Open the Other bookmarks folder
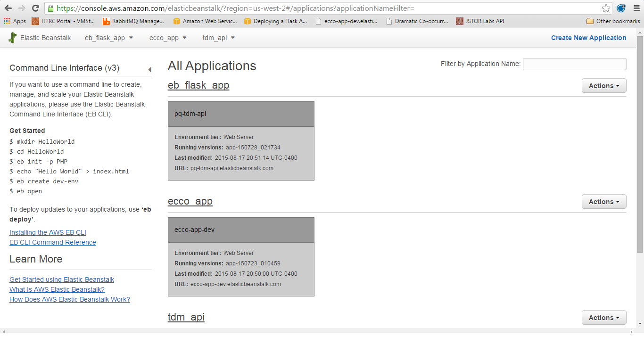Viewport: 644px width, 345px height. pos(613,21)
